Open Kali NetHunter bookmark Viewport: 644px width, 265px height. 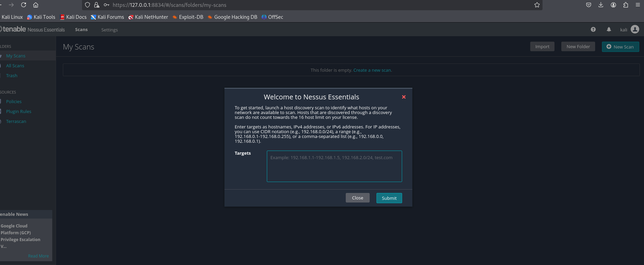(148, 17)
